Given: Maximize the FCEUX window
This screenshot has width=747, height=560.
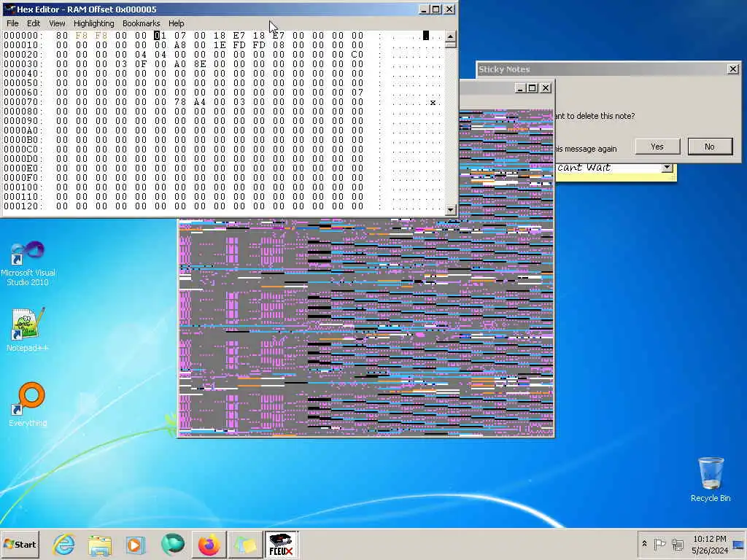Looking at the screenshot, I should pos(533,88).
